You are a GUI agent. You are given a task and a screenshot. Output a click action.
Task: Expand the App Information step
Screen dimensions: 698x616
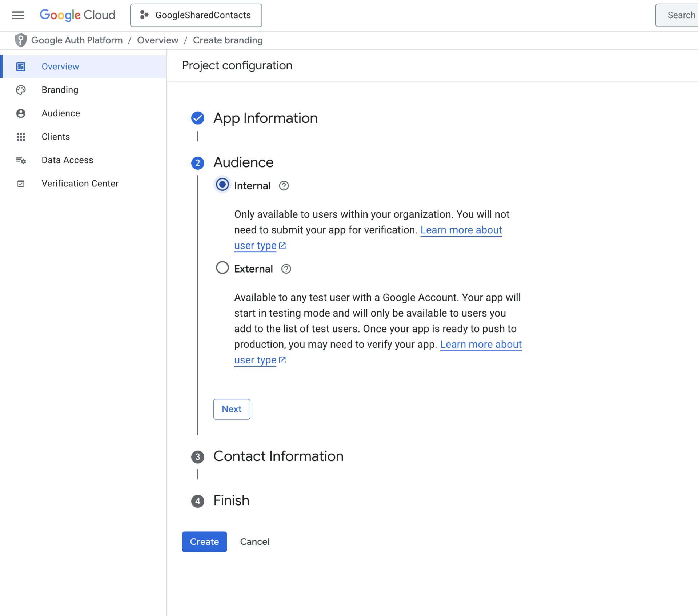[x=265, y=118]
